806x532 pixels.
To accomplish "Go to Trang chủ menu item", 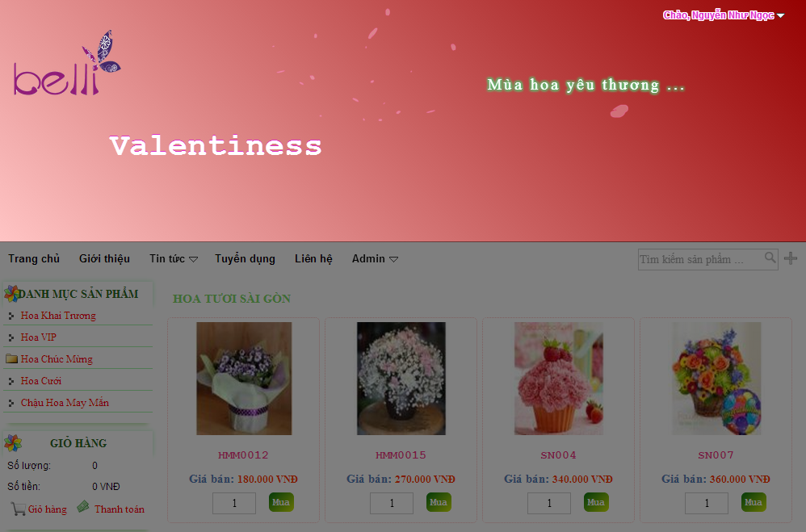I will 34,258.
